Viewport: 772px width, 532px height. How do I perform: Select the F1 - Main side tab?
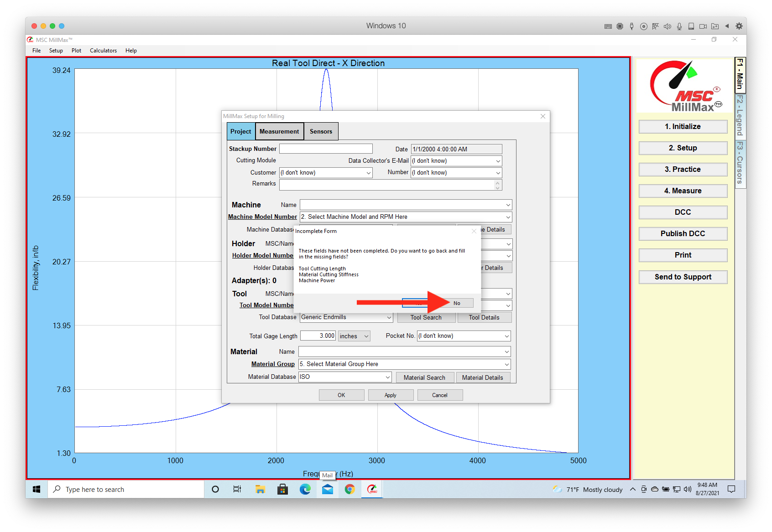point(740,74)
